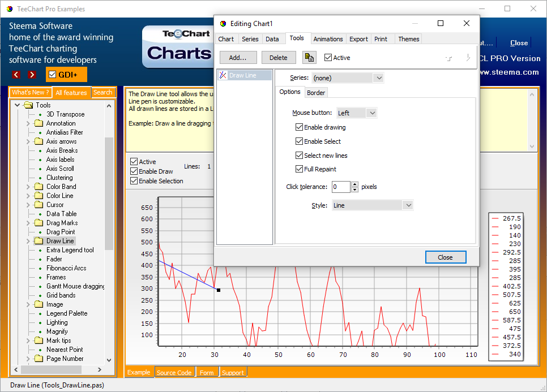Toggle Full Repaint checkbox

pyautogui.click(x=299, y=169)
